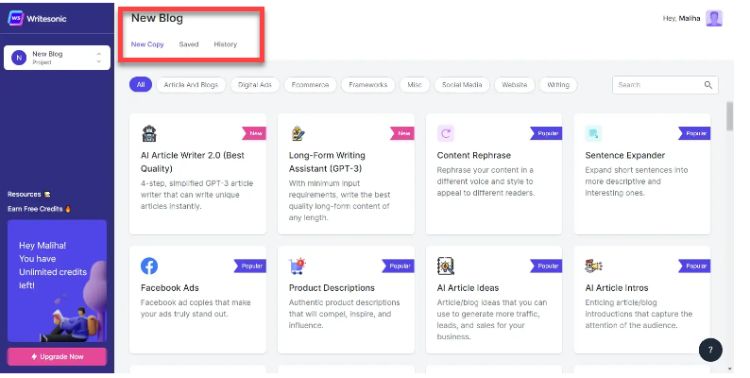This screenshot has width=750, height=378.
Task: Click the Upgrade Now button
Action: (57, 356)
